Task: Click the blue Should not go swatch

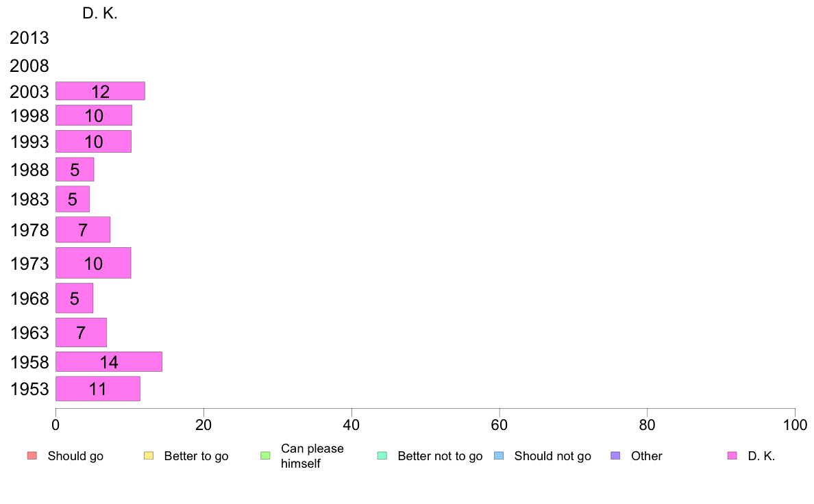Action: [x=499, y=456]
